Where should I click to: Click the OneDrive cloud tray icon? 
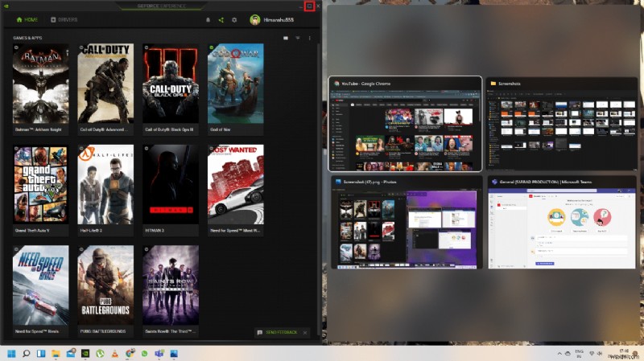tap(568, 353)
